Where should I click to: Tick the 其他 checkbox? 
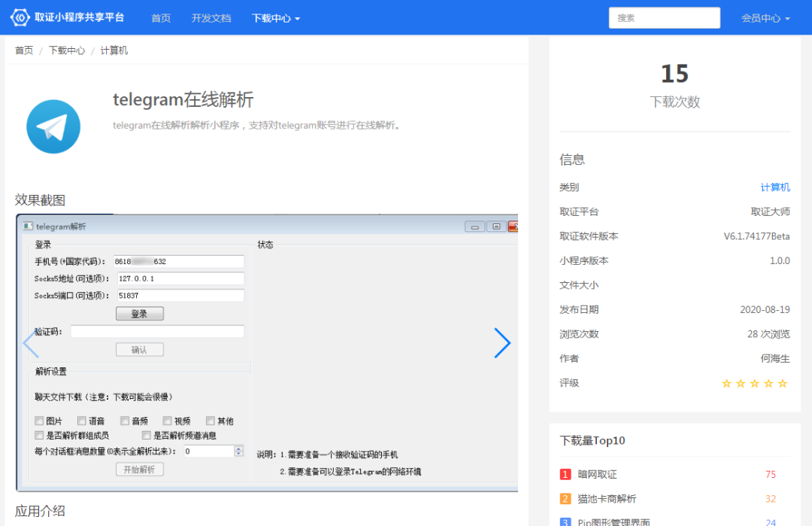(211, 421)
